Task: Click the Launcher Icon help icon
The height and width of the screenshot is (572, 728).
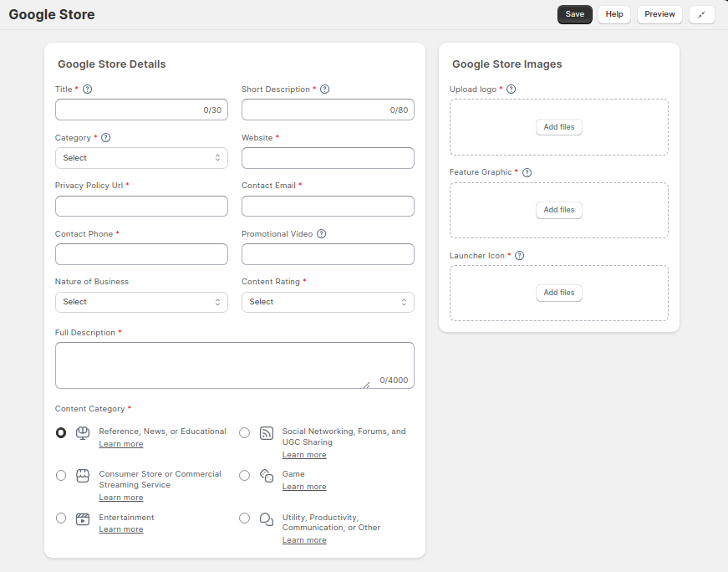Action: pos(520,256)
